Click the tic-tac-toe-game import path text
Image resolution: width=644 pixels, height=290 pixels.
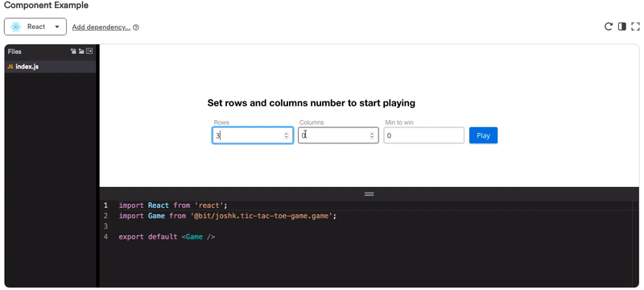(x=263, y=216)
